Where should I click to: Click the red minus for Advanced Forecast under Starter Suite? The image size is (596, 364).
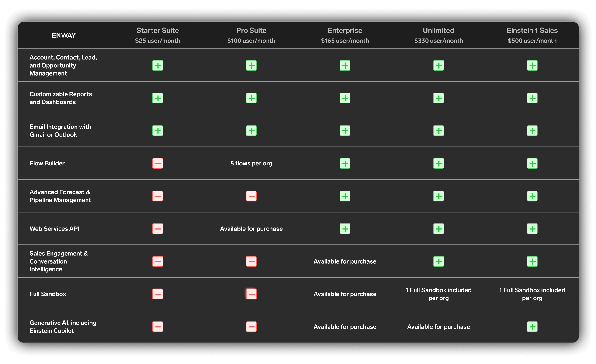[158, 196]
